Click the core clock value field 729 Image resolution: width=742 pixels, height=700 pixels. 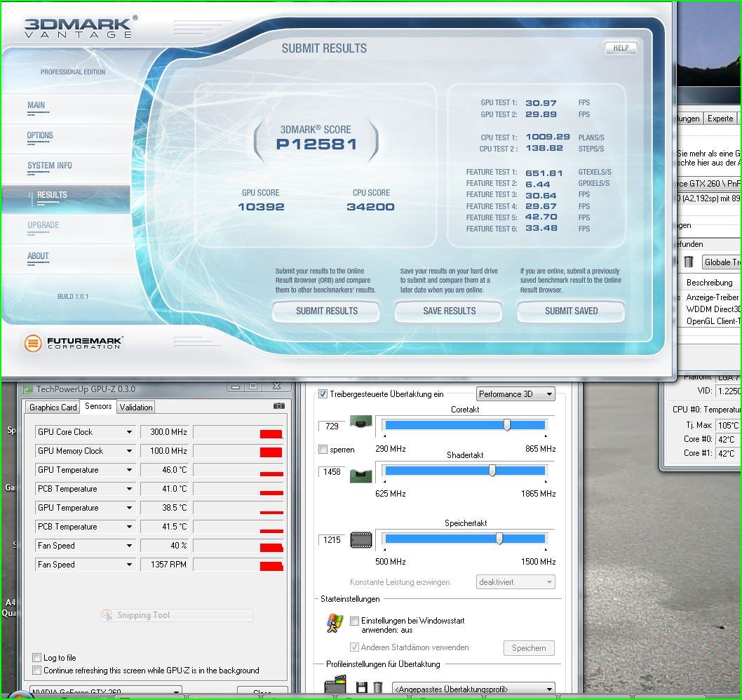[x=332, y=426]
